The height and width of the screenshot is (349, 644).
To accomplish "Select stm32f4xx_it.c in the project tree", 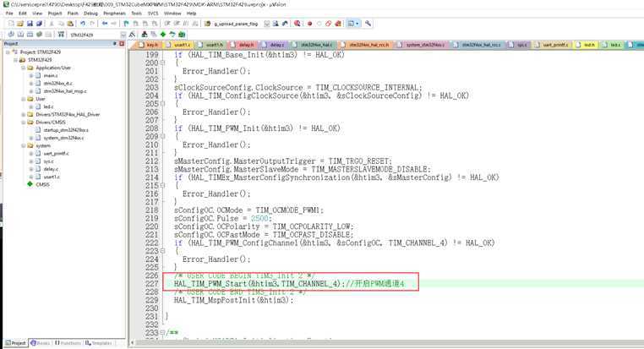I will pyautogui.click(x=58, y=84).
